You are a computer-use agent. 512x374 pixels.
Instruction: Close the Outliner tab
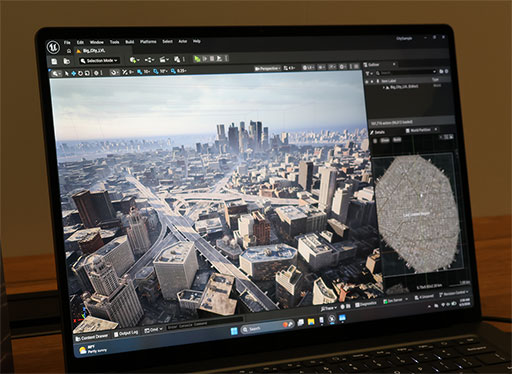pos(394,64)
